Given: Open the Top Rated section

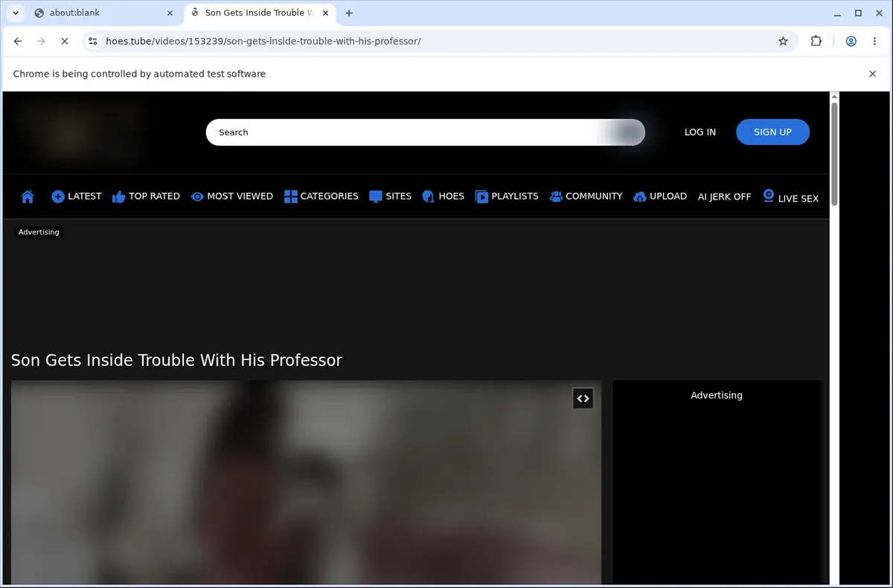Looking at the screenshot, I should tap(146, 196).
